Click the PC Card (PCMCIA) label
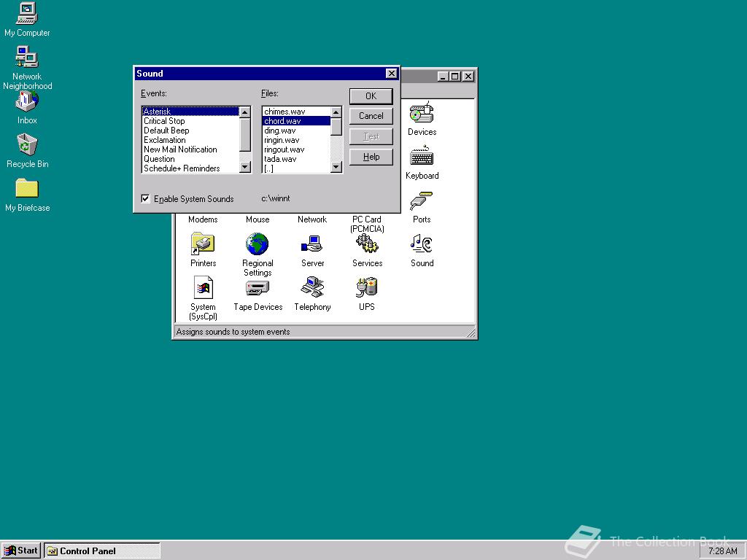The image size is (747, 560). tap(367, 224)
